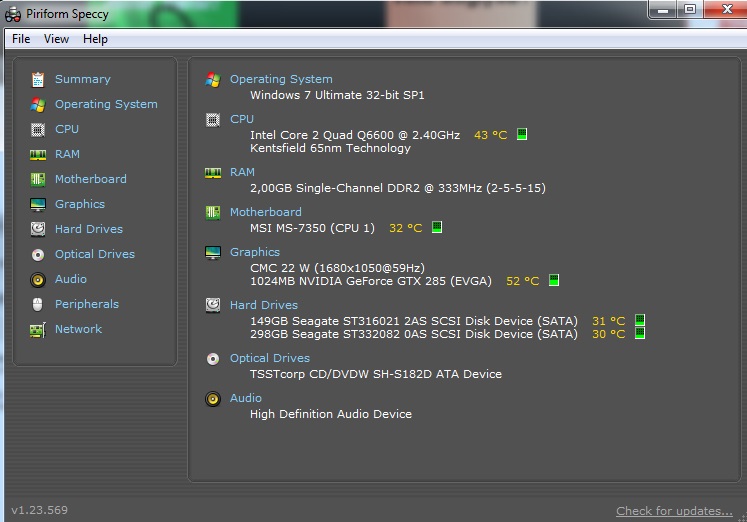Click the Motherboard icon in main panel

coord(213,212)
